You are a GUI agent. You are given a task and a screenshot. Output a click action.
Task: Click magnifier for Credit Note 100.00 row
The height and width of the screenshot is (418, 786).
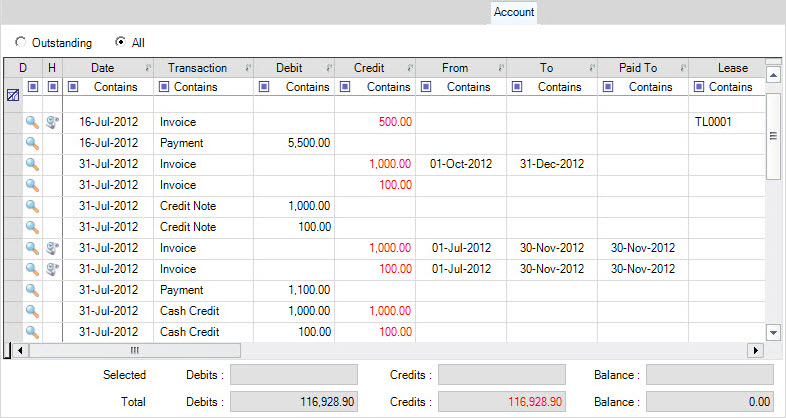tap(33, 227)
